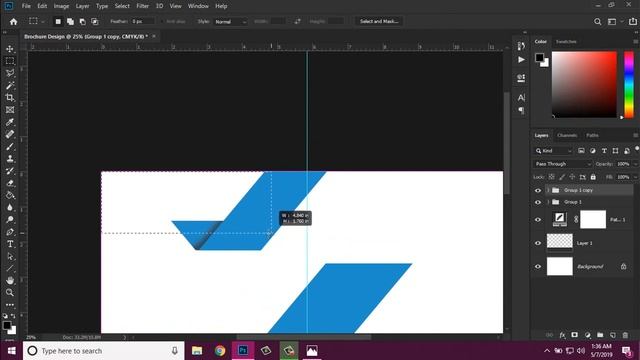
Task: Open the Actions play panel icon
Action: click(x=521, y=60)
